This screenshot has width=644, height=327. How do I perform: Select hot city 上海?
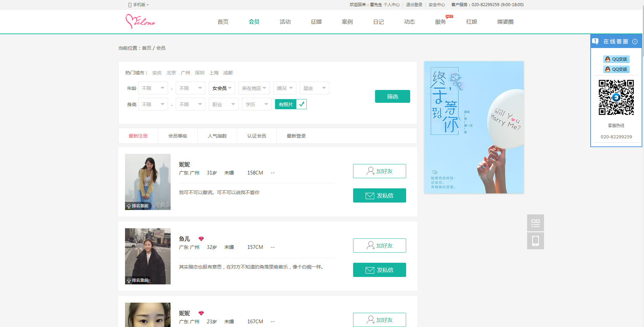coord(214,73)
